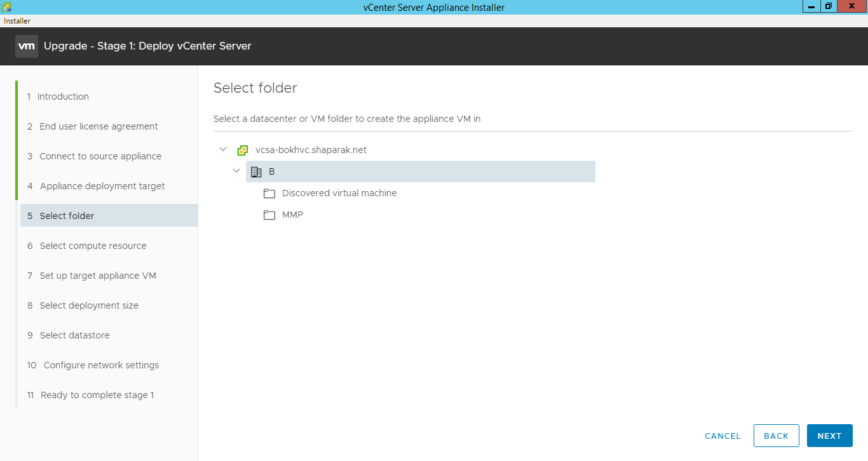Select the MMP folder
868x461 pixels.
[x=292, y=215]
